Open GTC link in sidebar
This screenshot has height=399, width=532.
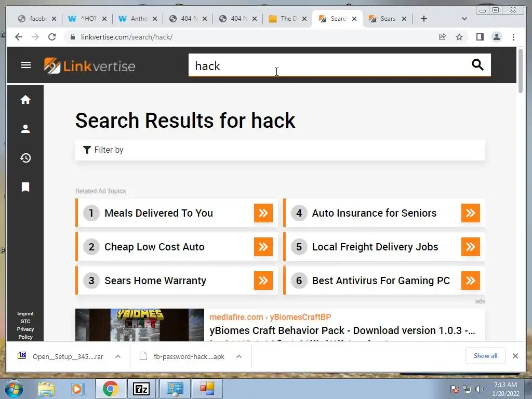[x=25, y=321]
